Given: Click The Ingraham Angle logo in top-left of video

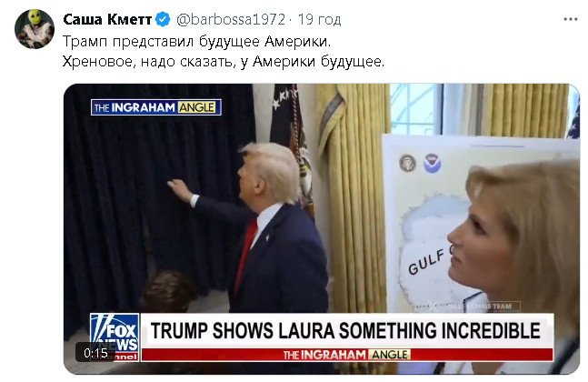Looking at the screenshot, I should point(156,107).
